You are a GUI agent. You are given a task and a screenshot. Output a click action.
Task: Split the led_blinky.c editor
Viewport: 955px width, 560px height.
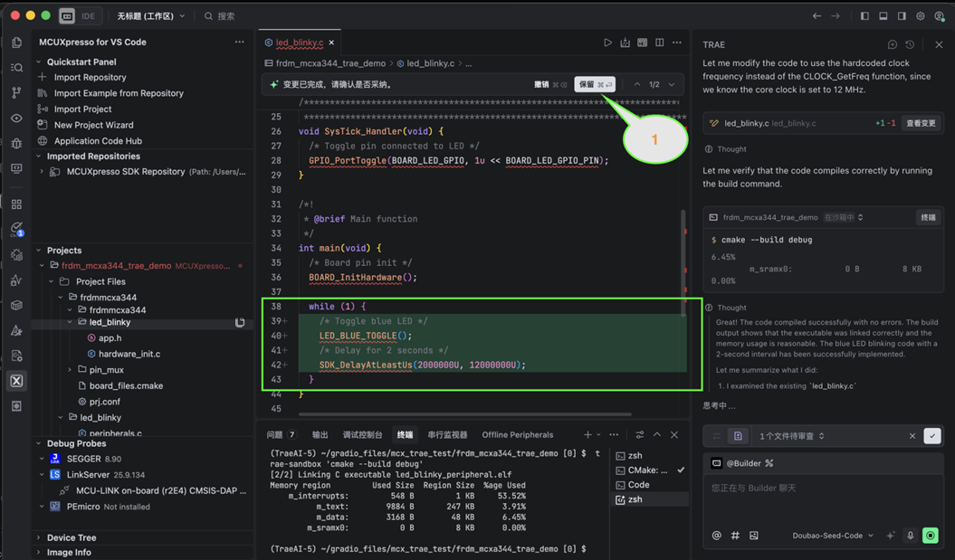(x=660, y=43)
